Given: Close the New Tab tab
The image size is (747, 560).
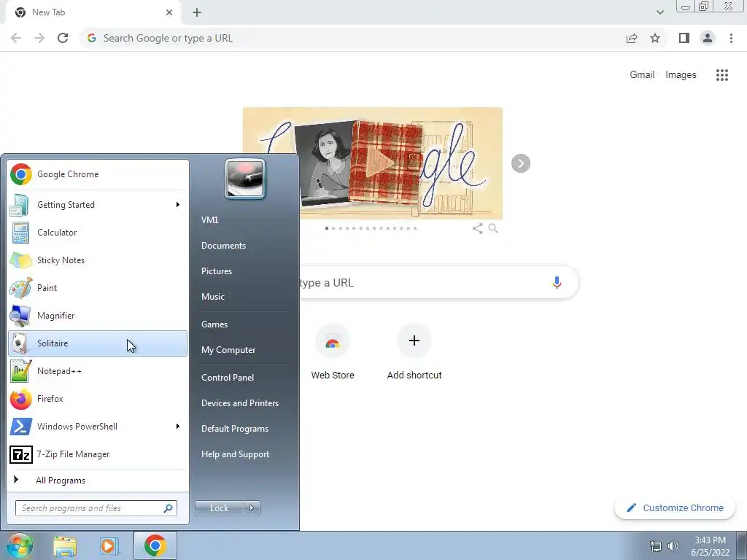Looking at the screenshot, I should tap(169, 12).
